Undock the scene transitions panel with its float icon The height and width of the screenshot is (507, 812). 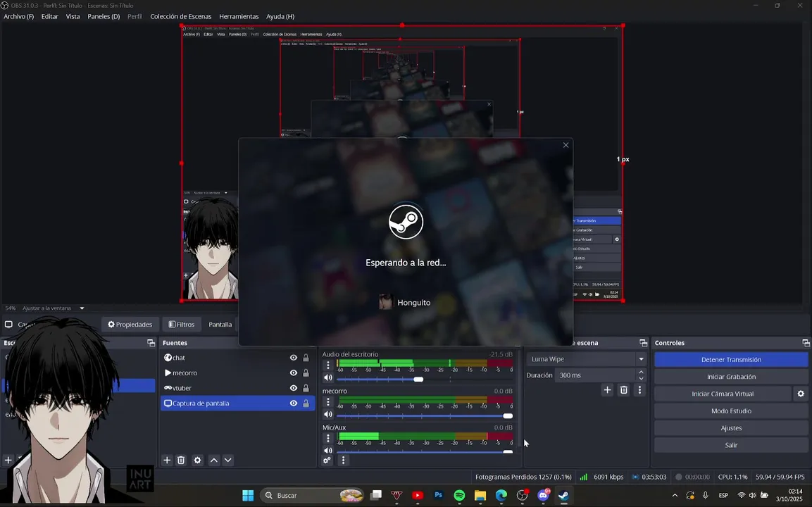[643, 343]
